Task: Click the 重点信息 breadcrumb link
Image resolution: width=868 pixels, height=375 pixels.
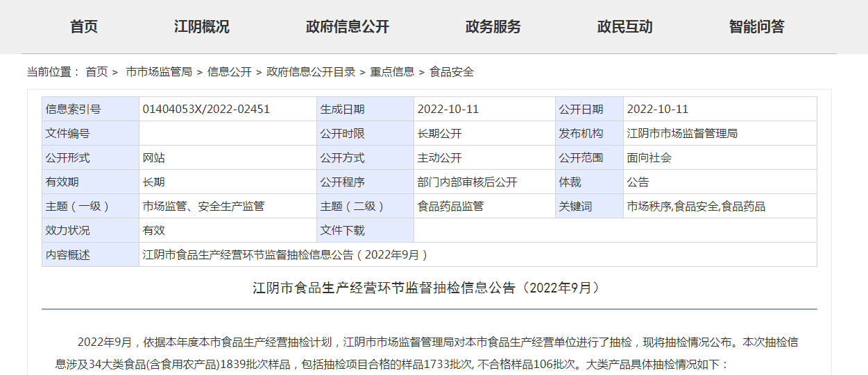Action: [392, 71]
